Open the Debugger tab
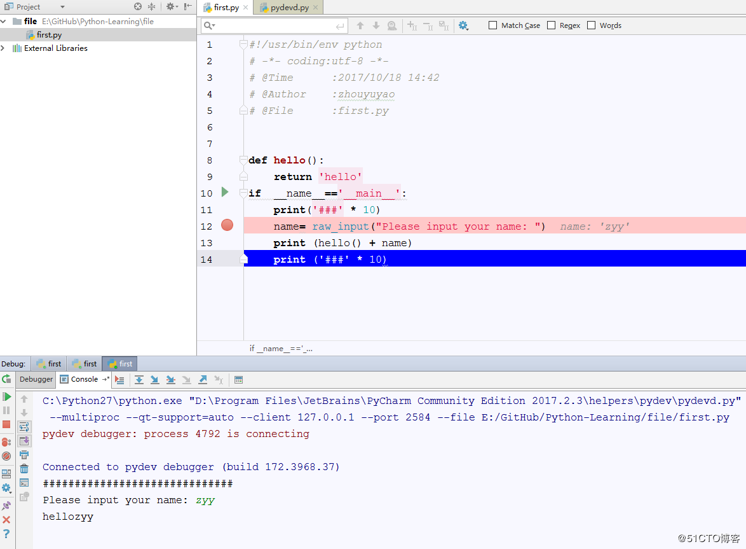The height and width of the screenshot is (549, 746). click(36, 379)
